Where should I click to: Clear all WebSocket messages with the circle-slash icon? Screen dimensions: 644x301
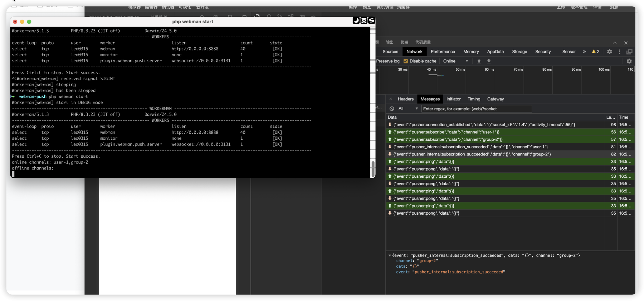click(392, 109)
